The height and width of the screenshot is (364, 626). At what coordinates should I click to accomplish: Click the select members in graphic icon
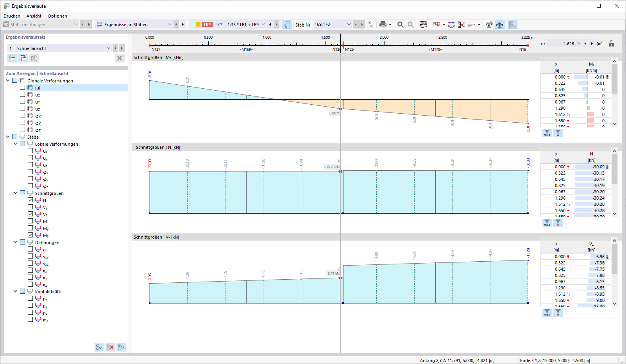[x=370, y=25]
